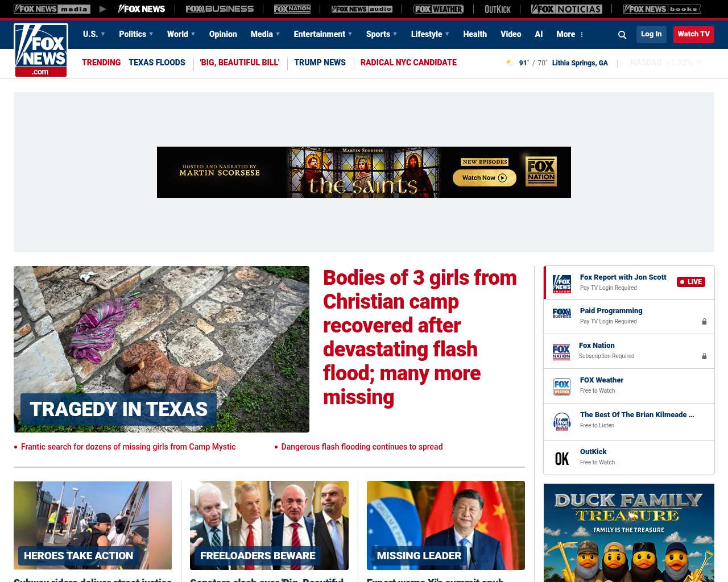Click The Saints Martin Scorsese banner ad
The height and width of the screenshot is (582, 728).
coord(364,172)
